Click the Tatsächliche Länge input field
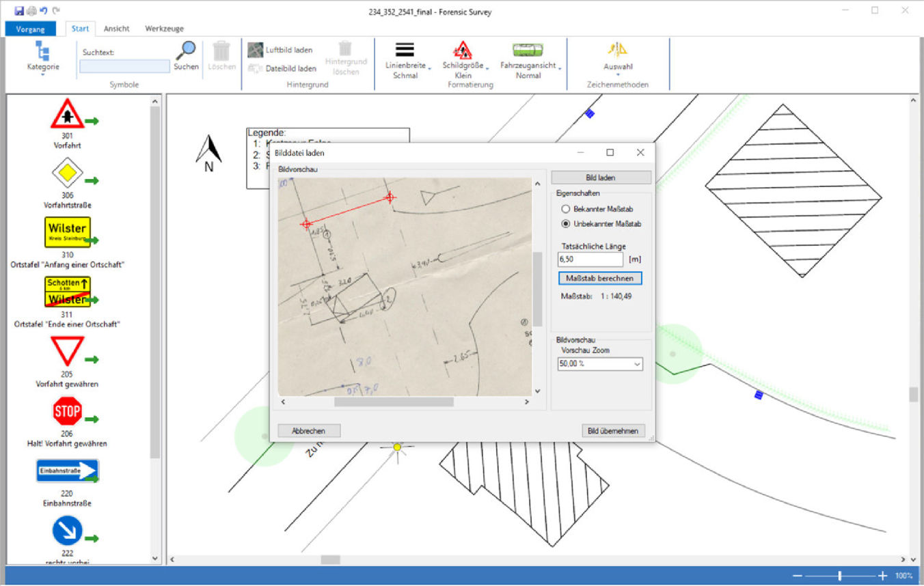924x586 pixels. click(x=590, y=260)
